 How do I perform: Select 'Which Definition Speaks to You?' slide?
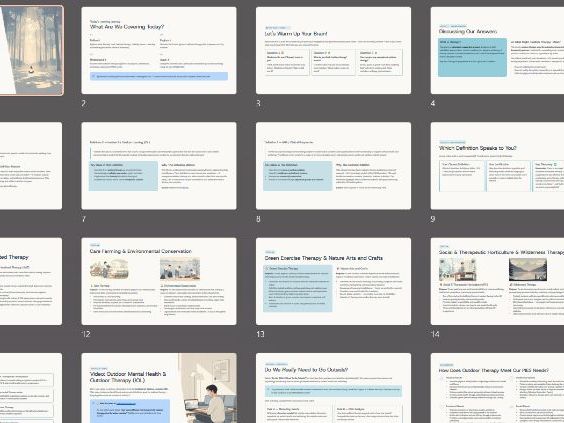click(497, 166)
